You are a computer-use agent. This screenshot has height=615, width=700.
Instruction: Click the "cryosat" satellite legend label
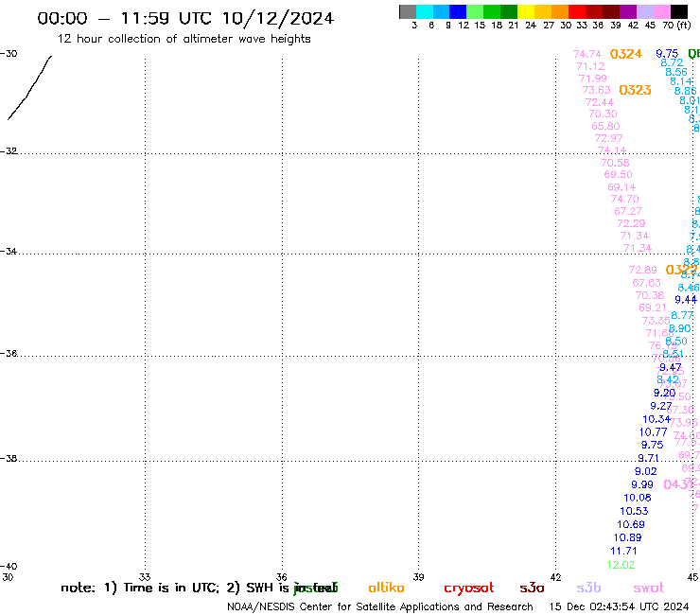469,589
